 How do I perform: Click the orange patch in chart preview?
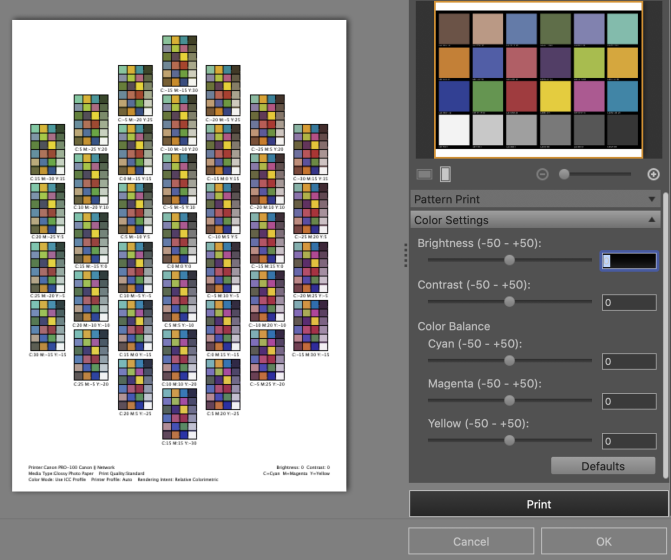point(454,62)
